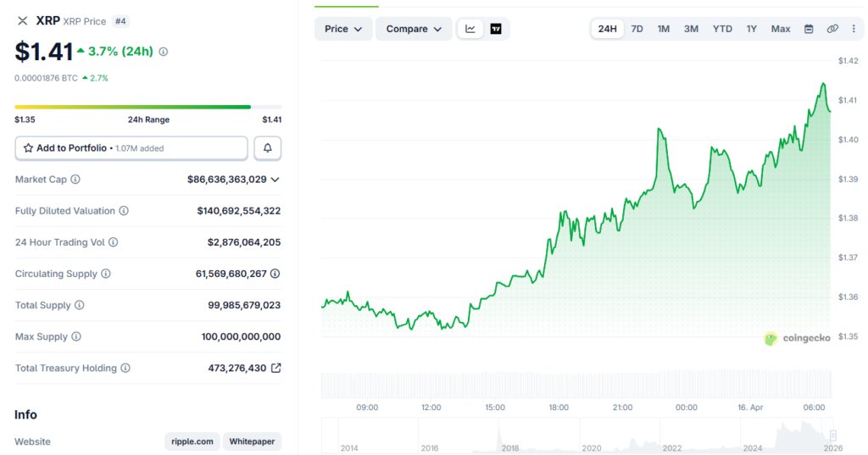868x455 pixels.
Task: Click the info icon next to Circulating Supply value
Action: point(275,274)
